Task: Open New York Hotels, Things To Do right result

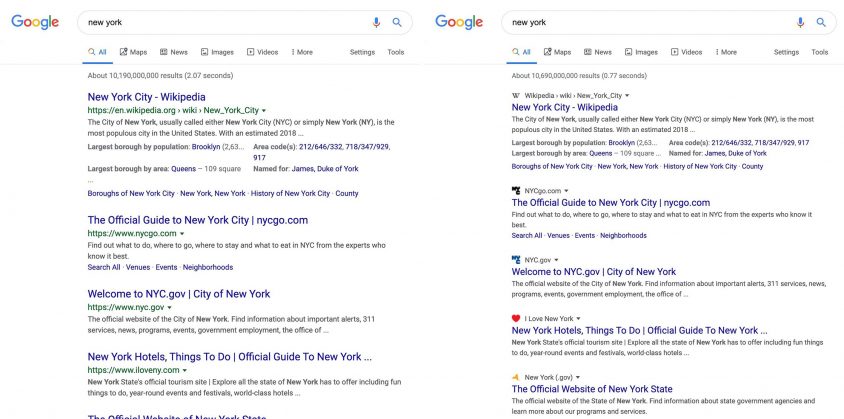Action: pos(639,330)
